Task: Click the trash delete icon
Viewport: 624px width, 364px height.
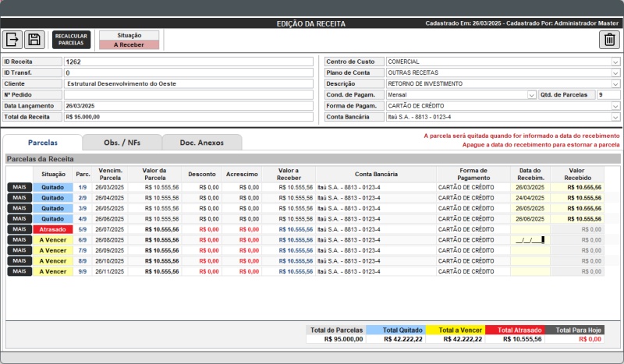Action: point(610,40)
